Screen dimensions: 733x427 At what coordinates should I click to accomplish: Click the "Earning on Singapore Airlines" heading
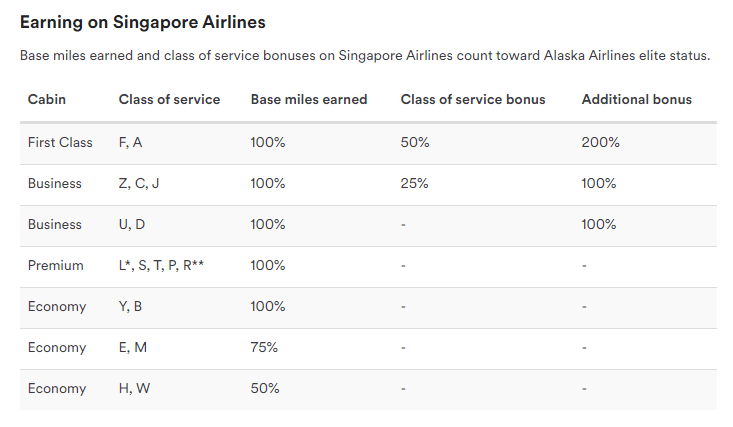pos(143,22)
